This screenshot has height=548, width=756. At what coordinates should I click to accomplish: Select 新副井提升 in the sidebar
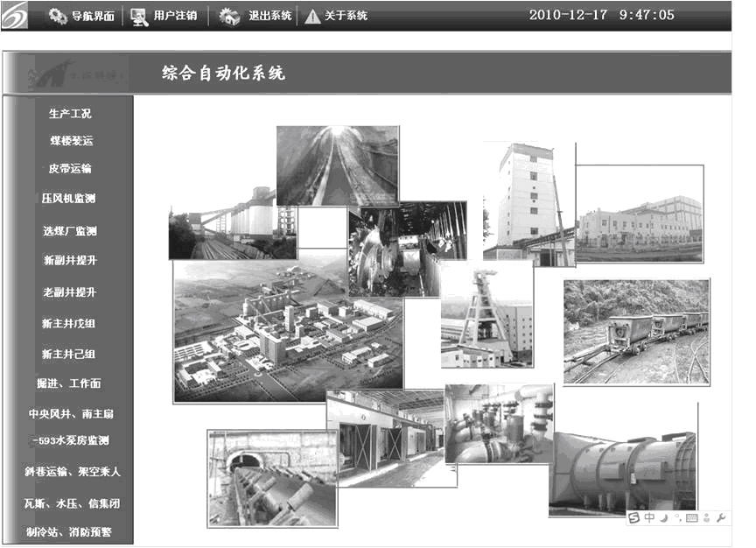[x=70, y=261]
